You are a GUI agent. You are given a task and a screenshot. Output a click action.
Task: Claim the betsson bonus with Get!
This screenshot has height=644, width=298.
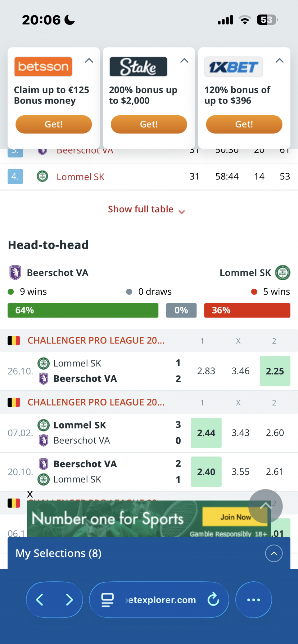(54, 124)
